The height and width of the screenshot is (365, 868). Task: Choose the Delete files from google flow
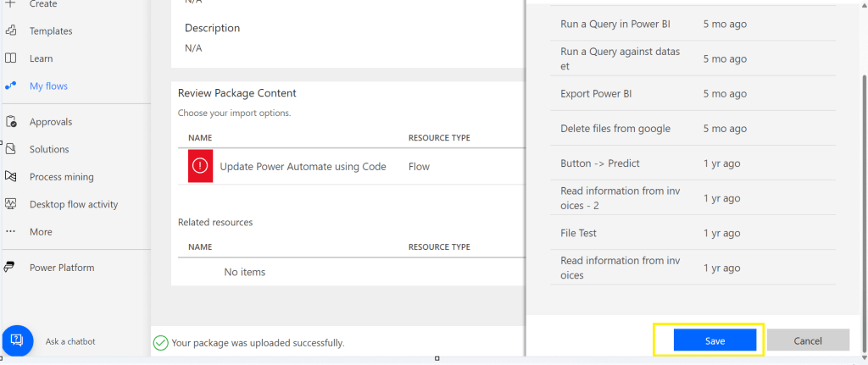tap(615, 129)
